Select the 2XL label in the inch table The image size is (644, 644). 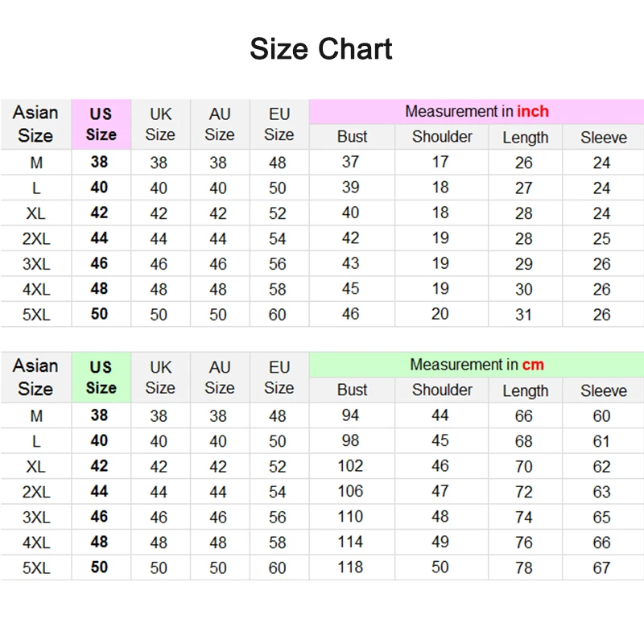36,238
